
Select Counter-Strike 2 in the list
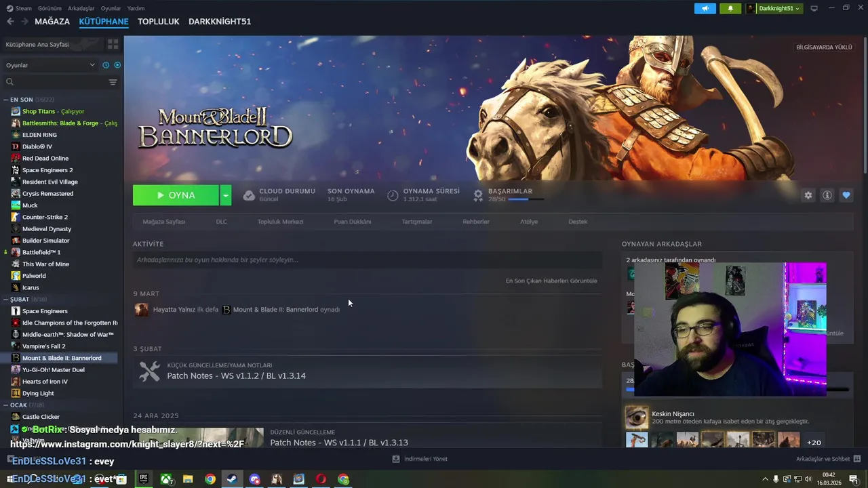click(45, 217)
